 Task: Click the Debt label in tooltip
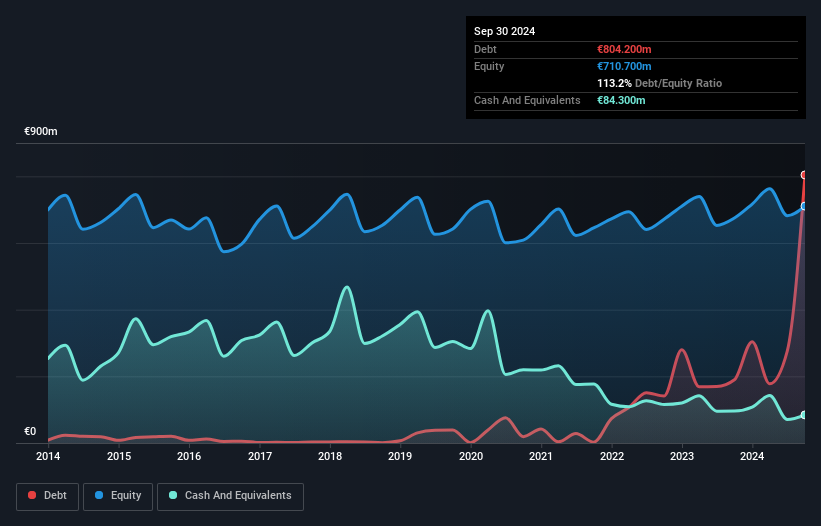point(485,49)
